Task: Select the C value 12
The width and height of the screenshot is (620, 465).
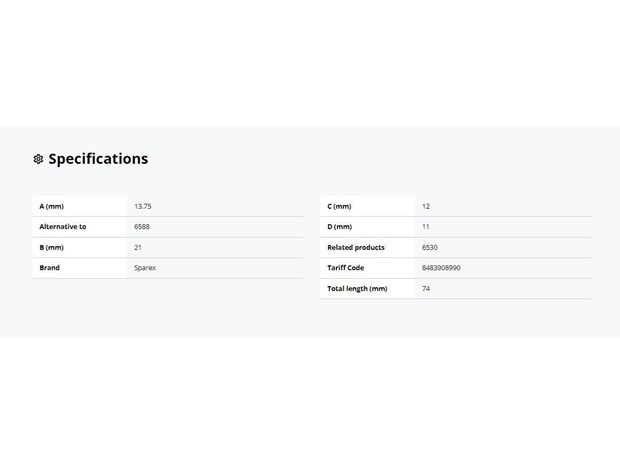Action: tap(426, 206)
